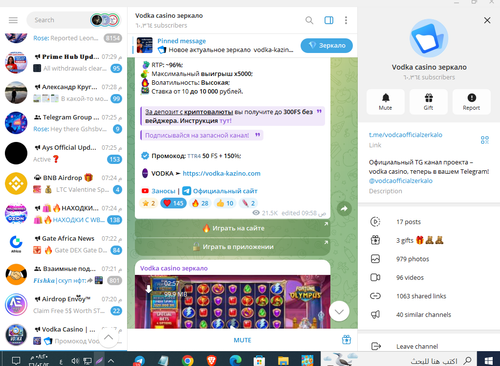Toggle the heart reaction 145
Image resolution: width=500 pixels, height=366 pixels.
pyautogui.click(x=173, y=203)
